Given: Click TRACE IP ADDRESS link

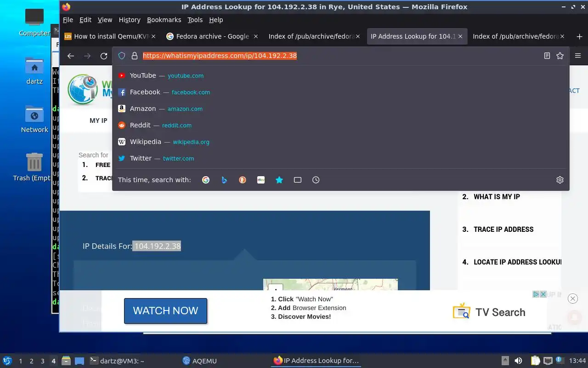Looking at the screenshot, I should click(503, 230).
